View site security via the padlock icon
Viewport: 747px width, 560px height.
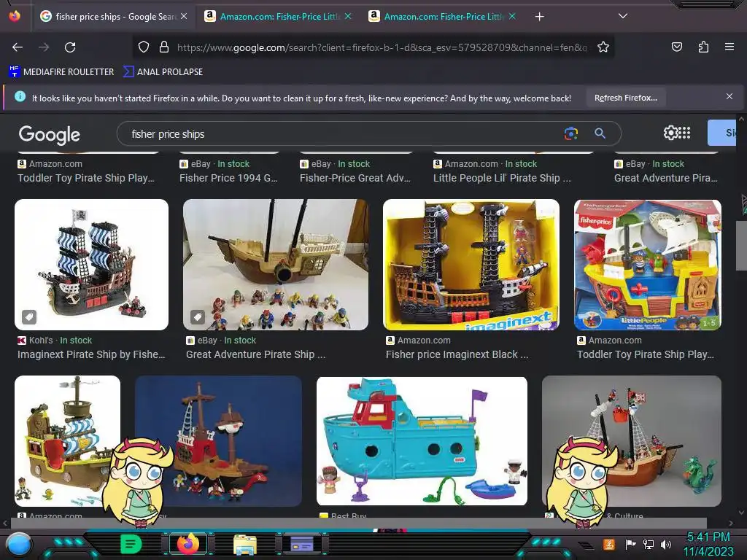click(164, 47)
